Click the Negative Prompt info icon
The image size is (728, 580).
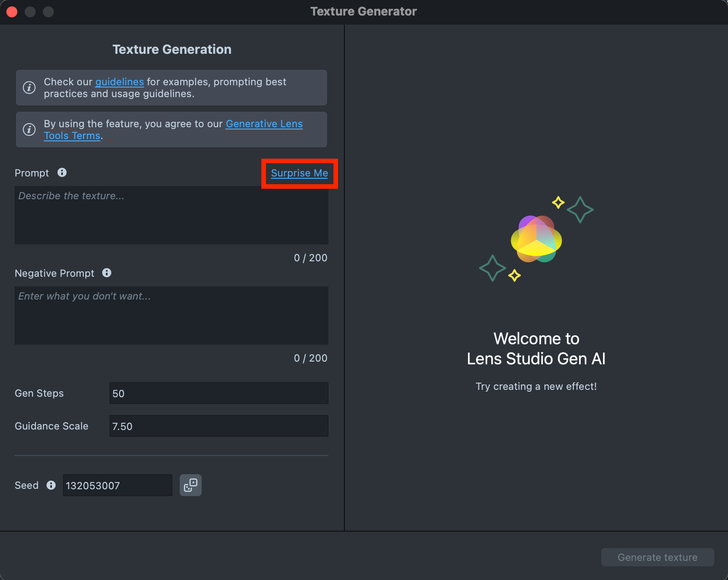107,273
